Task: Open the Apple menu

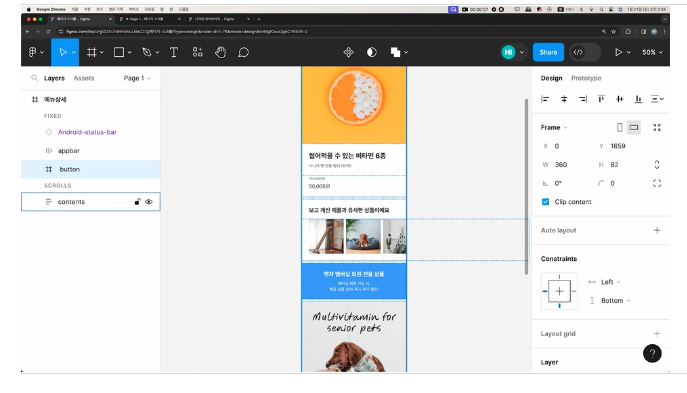Action: [x=28, y=9]
